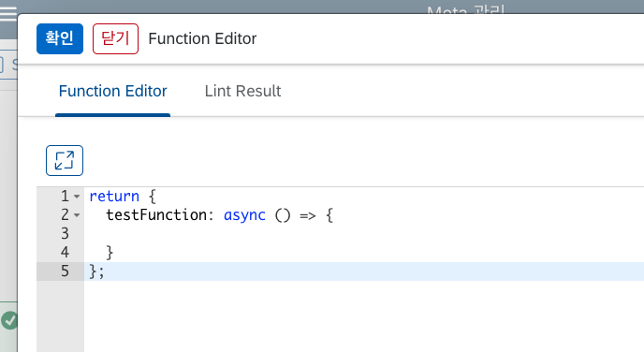Collapse the code fold arrow on line 2
This screenshot has height=352, width=644.
point(77,215)
